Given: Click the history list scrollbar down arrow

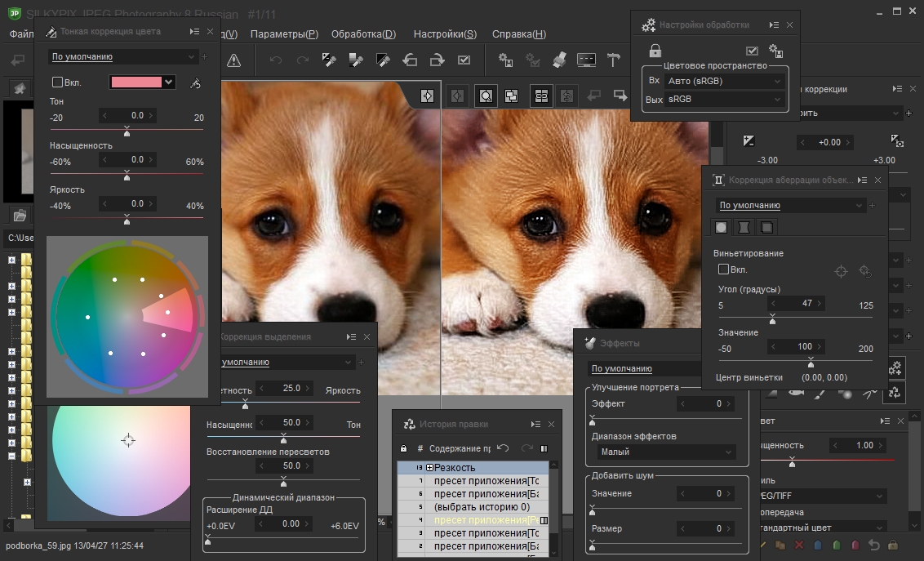Looking at the screenshot, I should click(554, 554).
